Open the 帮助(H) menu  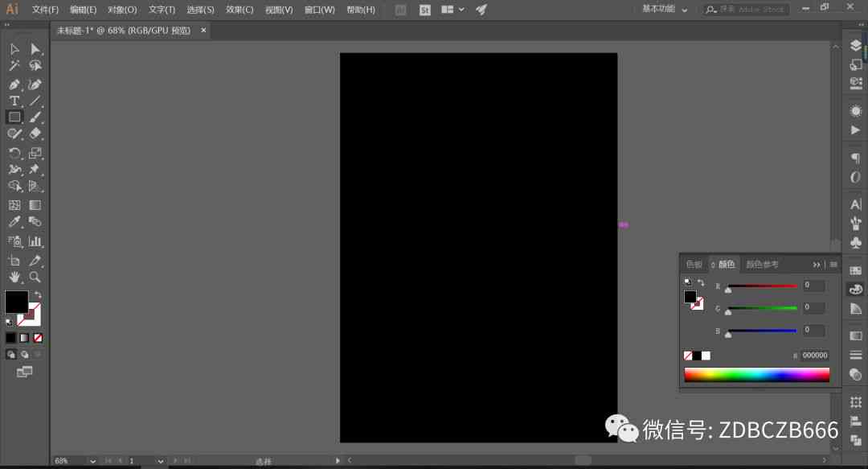361,10
